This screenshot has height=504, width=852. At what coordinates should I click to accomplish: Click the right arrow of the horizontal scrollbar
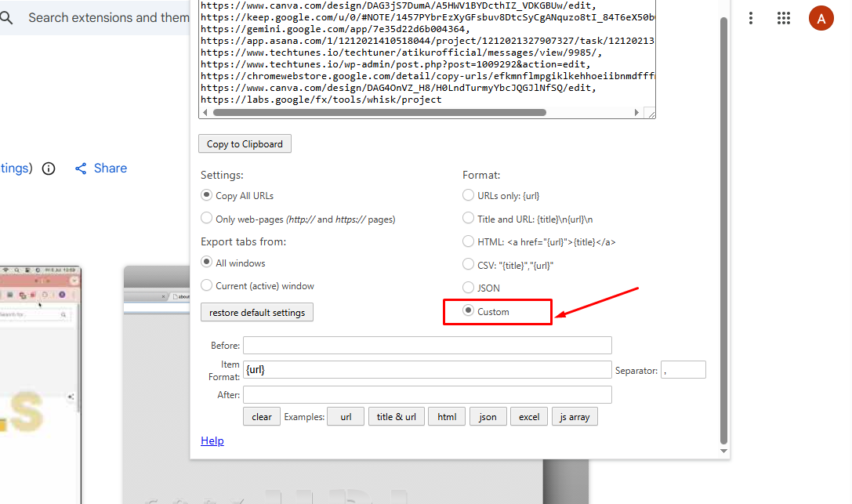point(637,111)
